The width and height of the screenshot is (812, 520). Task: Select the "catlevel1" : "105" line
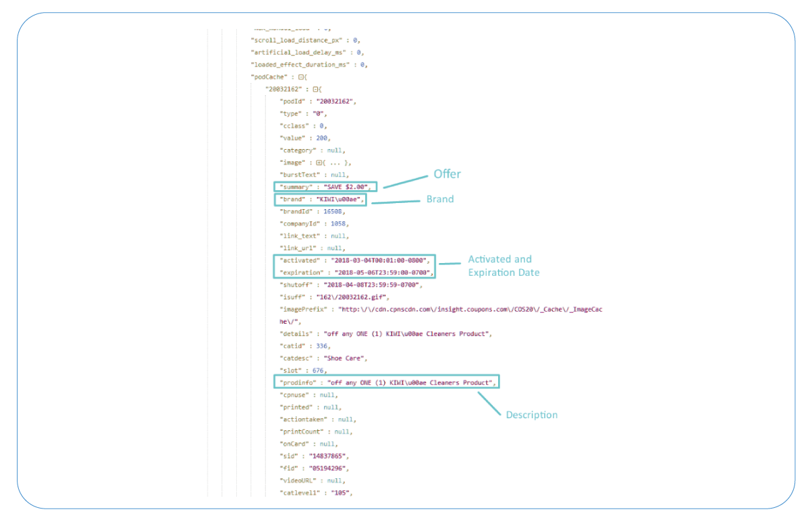pos(317,493)
